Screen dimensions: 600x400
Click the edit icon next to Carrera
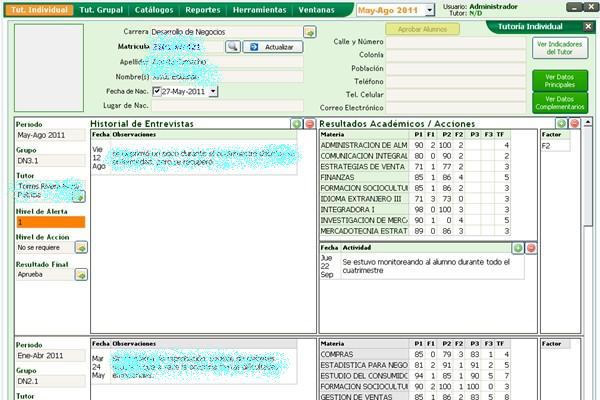[x=309, y=32]
